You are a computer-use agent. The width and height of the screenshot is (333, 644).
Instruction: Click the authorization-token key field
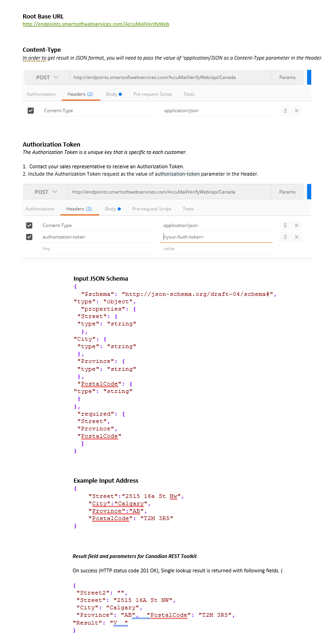click(96, 237)
